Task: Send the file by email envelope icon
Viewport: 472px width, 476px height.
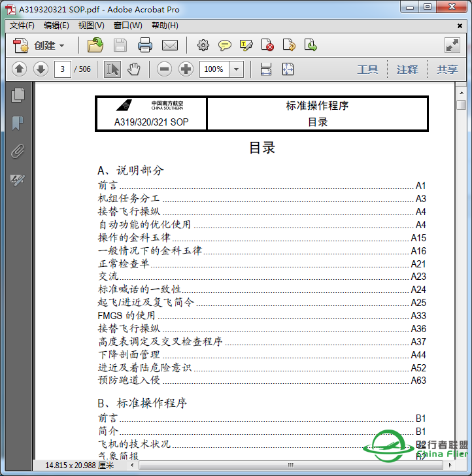Action: click(170, 46)
